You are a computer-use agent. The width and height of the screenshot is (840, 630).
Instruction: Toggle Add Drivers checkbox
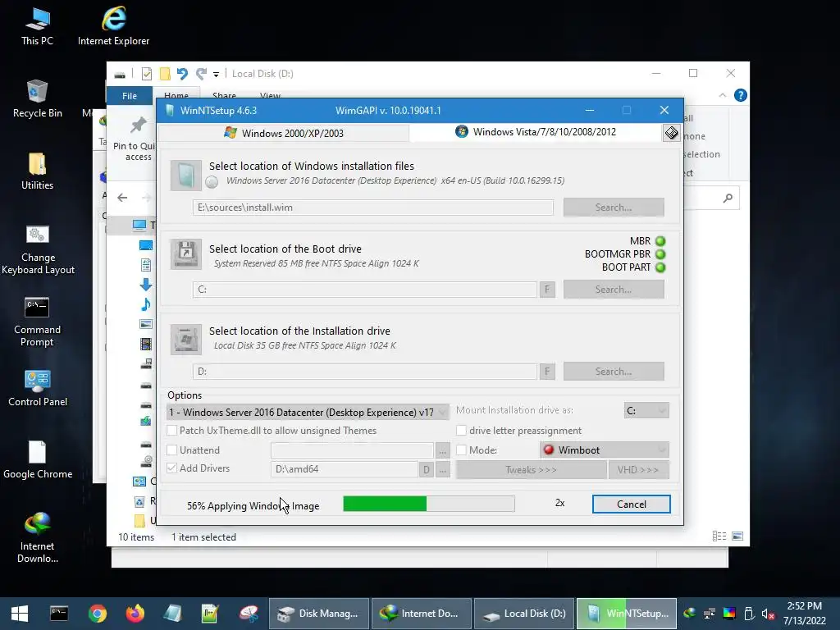172,468
